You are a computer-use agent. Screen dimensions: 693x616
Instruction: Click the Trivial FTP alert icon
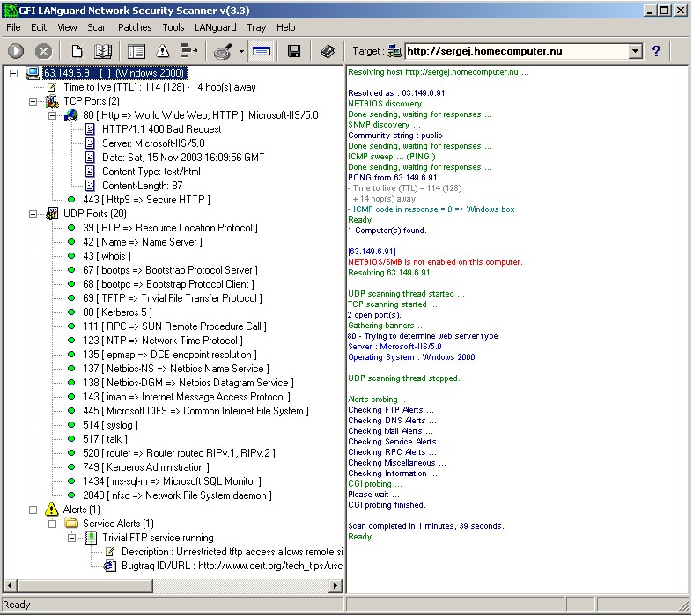click(91, 538)
